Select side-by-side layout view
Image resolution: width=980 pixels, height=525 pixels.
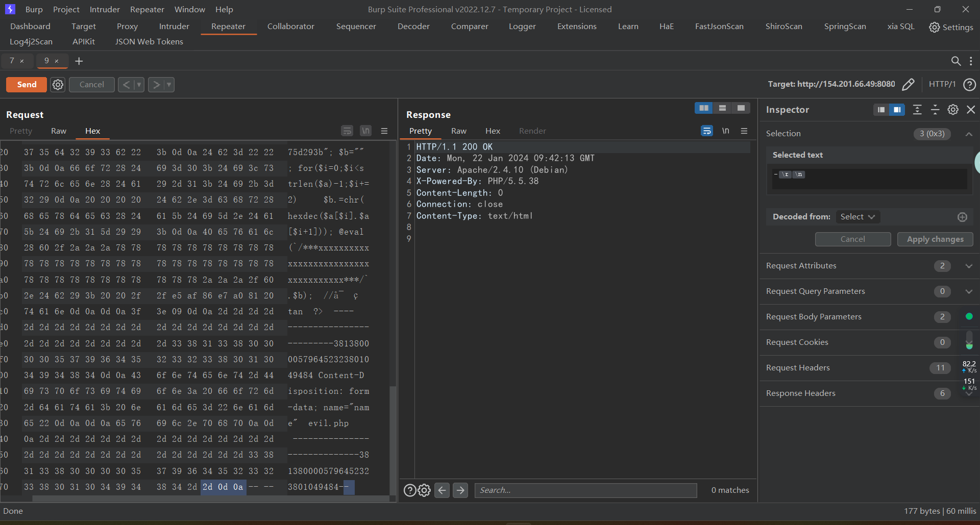click(x=704, y=108)
